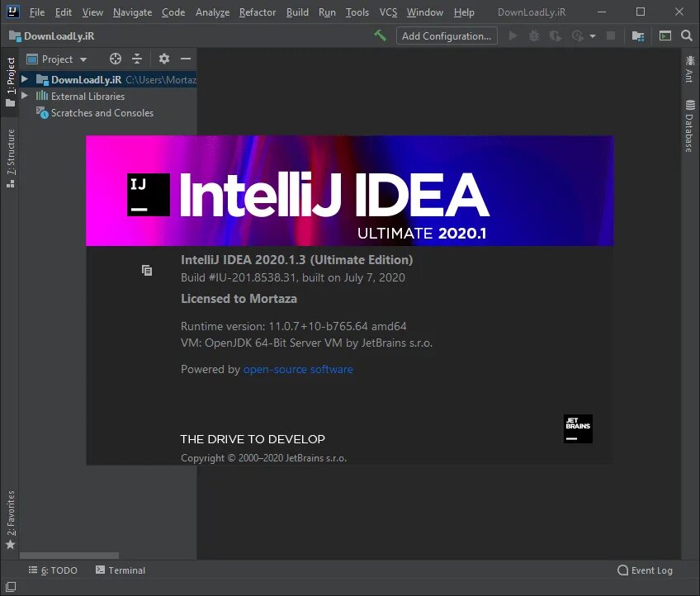Open the Ant tool window tab
The image size is (700, 596).
coord(690,69)
